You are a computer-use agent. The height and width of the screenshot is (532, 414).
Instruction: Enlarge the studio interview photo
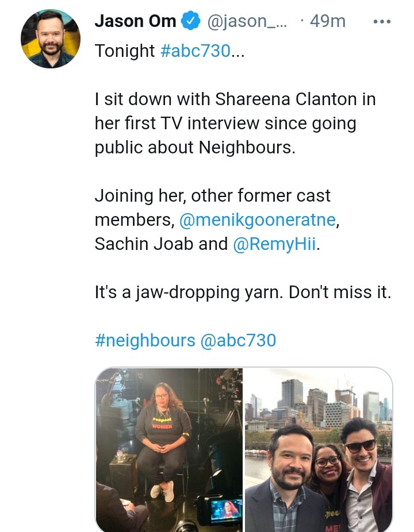click(x=169, y=450)
